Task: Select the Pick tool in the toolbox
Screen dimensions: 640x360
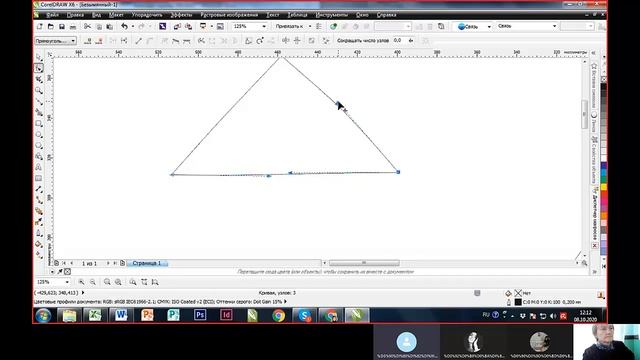Action: click(x=39, y=57)
